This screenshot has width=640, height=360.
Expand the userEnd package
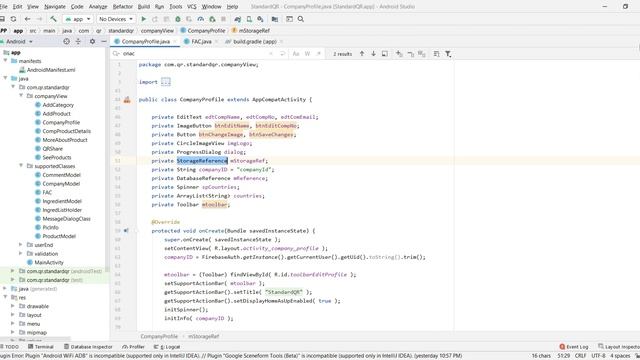pos(21,244)
